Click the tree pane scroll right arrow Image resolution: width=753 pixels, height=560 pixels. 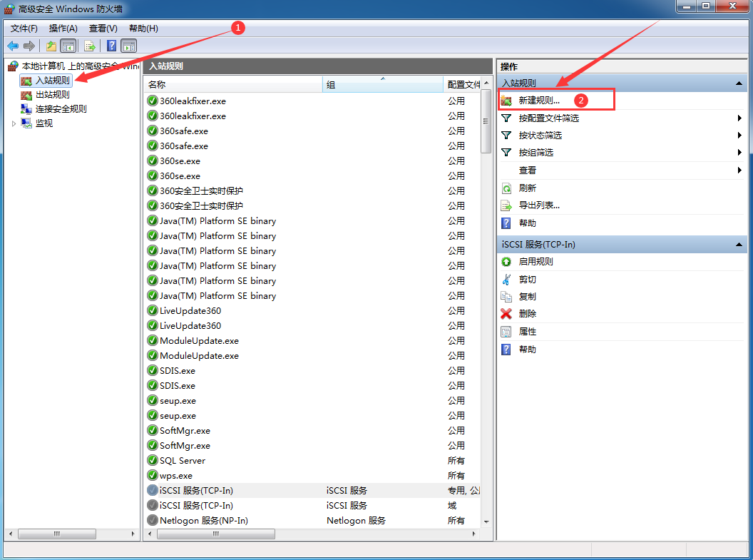point(133,534)
